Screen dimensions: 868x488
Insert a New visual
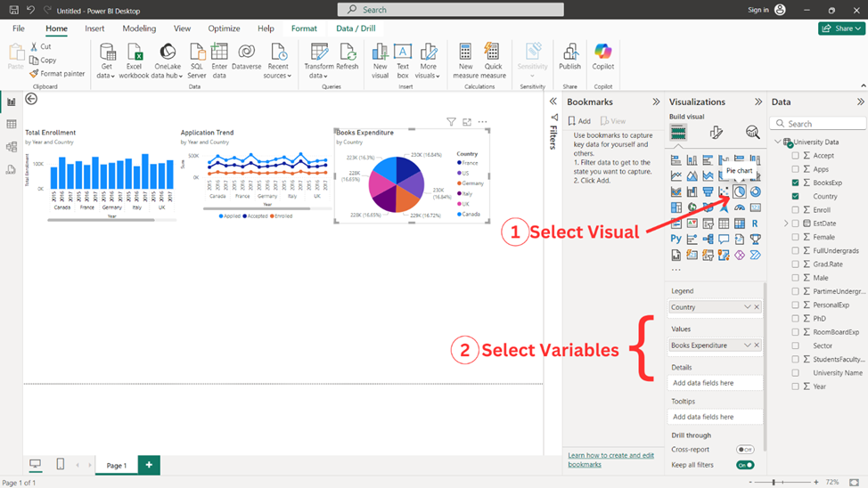coord(381,61)
